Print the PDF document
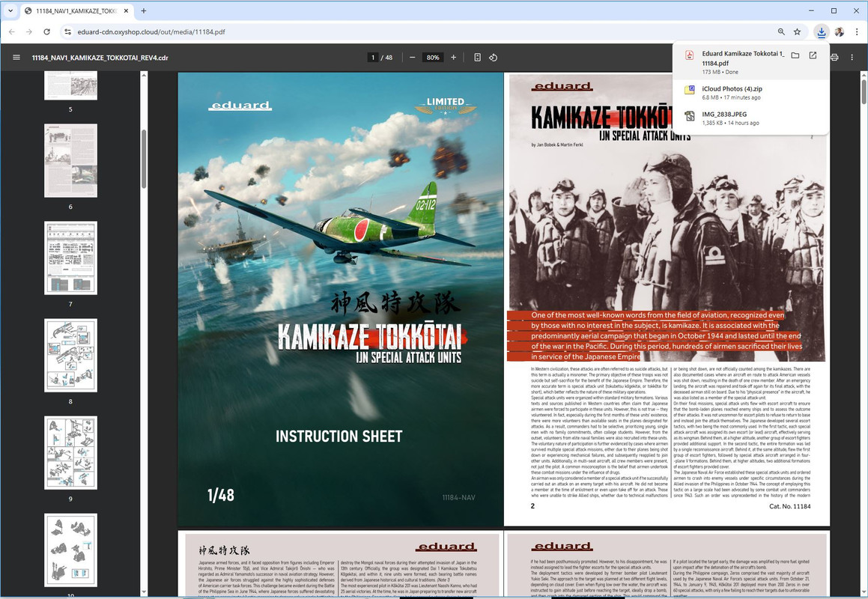Viewport: 868px width, 599px height. pyautogui.click(x=834, y=57)
